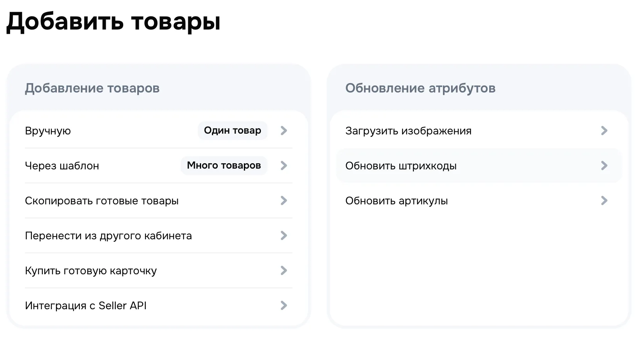Click the arrow for Интеграция с Seller API
644x338 pixels.
[x=284, y=305]
